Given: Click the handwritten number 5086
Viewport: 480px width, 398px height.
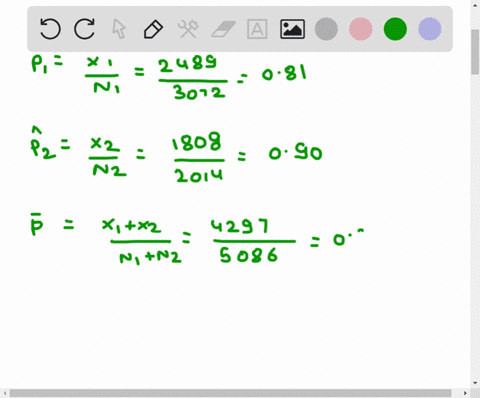Looking at the screenshot, I should (248, 256).
